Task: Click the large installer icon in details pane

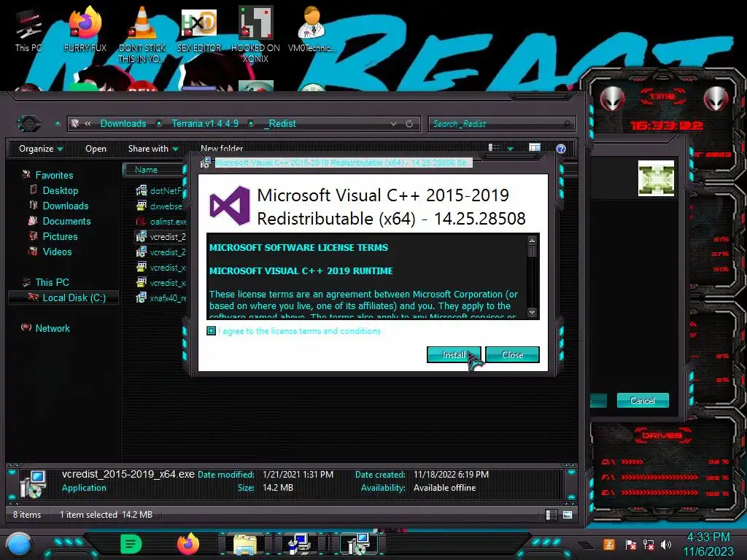Action: click(x=33, y=483)
